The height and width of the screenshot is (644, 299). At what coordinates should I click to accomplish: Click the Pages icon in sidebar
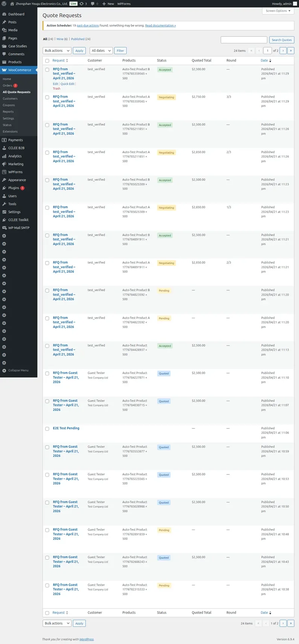point(4,38)
